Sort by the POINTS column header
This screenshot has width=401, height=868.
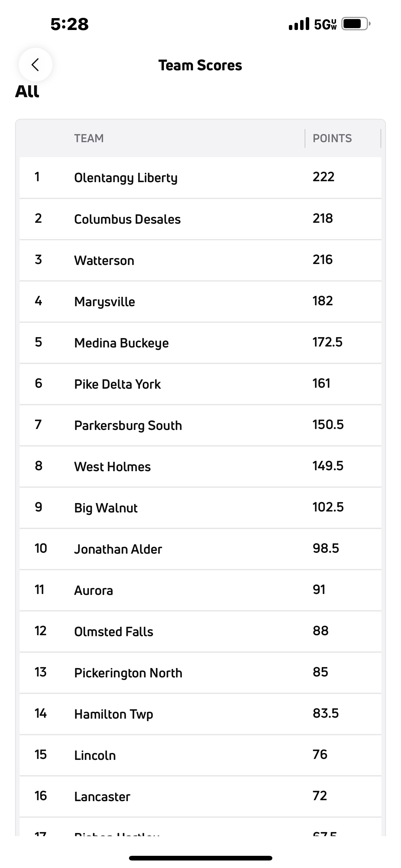[x=332, y=138]
